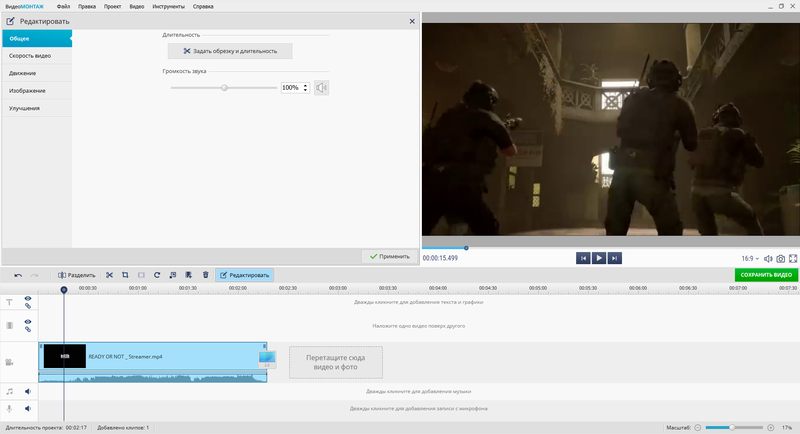This screenshot has height=434, width=800.
Task: Click the Undo arrow in timeline toolbar
Action: point(18,275)
